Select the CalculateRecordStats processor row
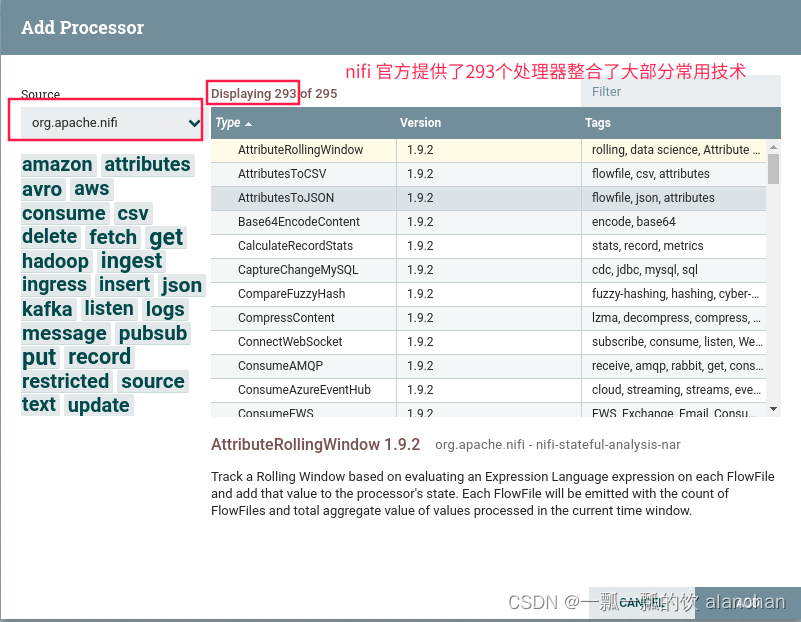Viewport: 801px width, 622px height. point(488,246)
